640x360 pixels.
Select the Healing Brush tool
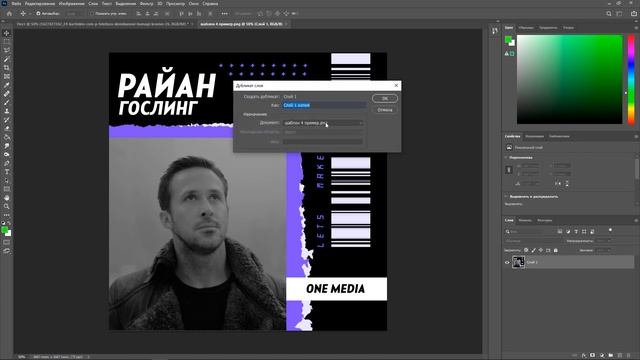(7, 94)
